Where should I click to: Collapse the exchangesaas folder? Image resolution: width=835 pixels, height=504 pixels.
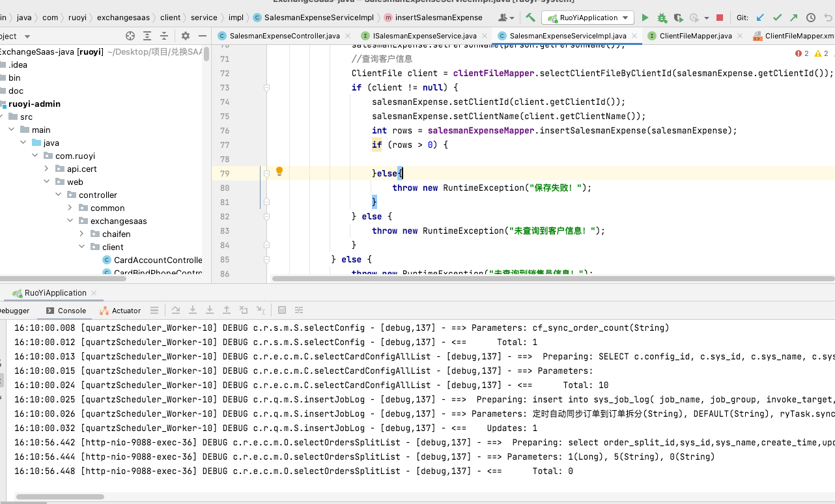[x=70, y=221]
